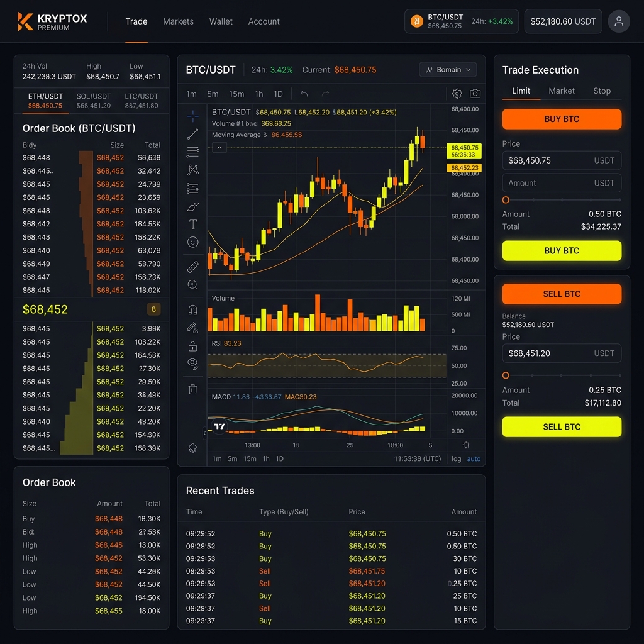Open chart settings gear icon
Image resolution: width=644 pixels, height=644 pixels.
[x=457, y=94]
